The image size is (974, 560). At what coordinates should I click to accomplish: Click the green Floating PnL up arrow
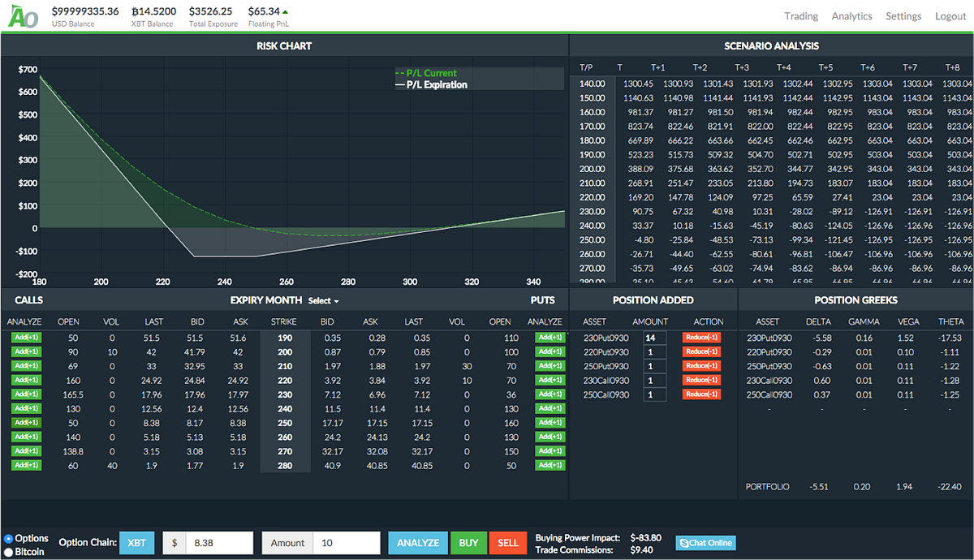(x=285, y=12)
